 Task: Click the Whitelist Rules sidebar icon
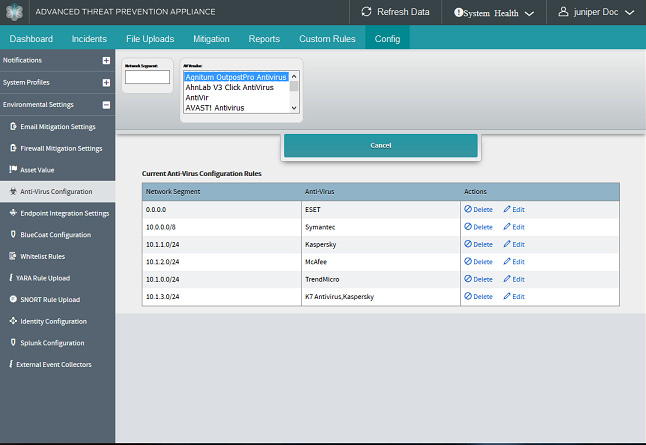[x=13, y=256]
